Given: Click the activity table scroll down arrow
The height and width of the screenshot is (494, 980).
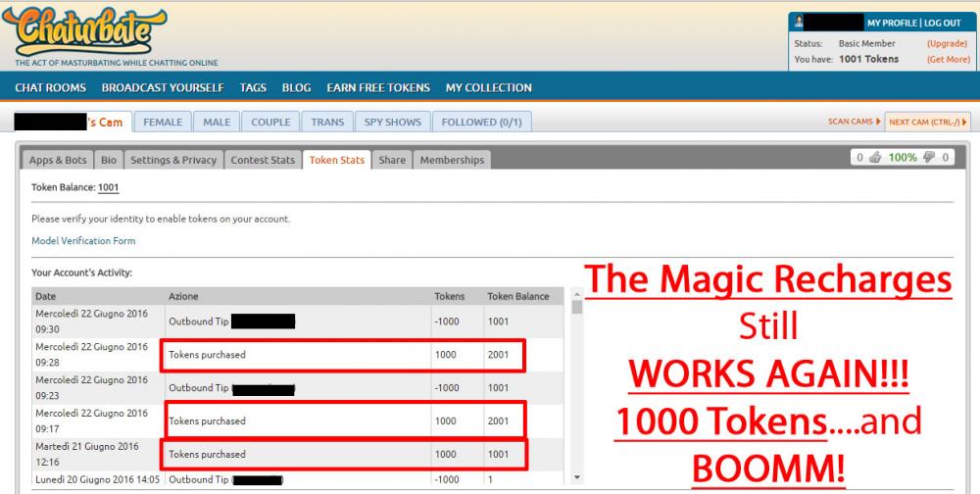Looking at the screenshot, I should click(577, 477).
